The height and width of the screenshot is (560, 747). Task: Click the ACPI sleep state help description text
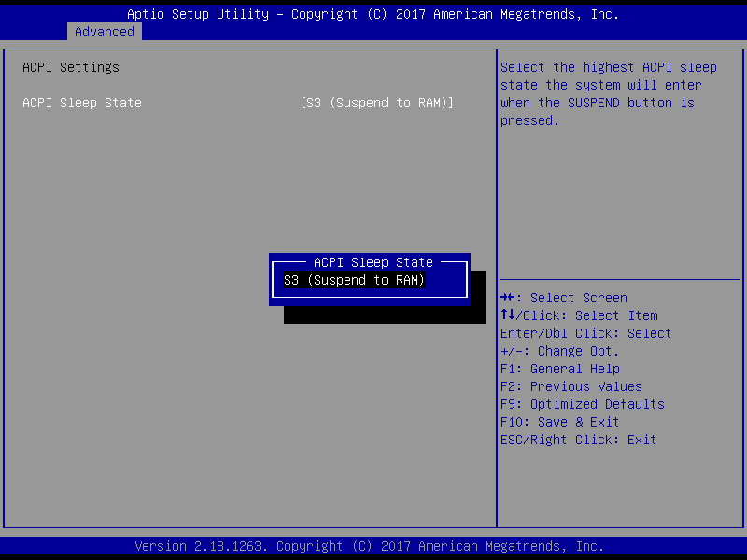pos(608,93)
